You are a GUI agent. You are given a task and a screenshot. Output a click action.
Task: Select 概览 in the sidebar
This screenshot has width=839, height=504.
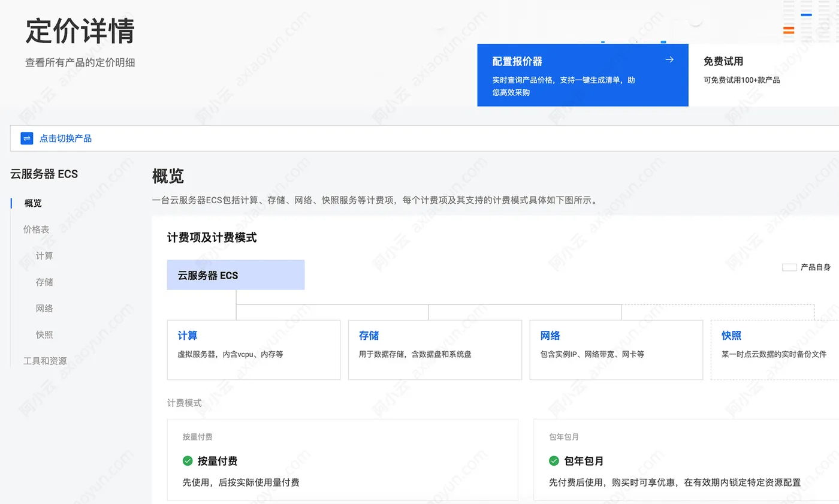click(33, 203)
